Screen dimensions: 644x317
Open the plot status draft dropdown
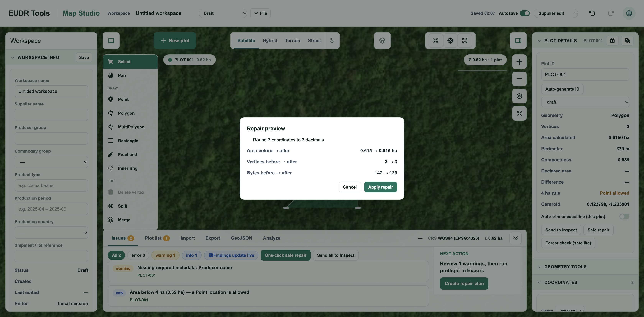pyautogui.click(x=585, y=102)
